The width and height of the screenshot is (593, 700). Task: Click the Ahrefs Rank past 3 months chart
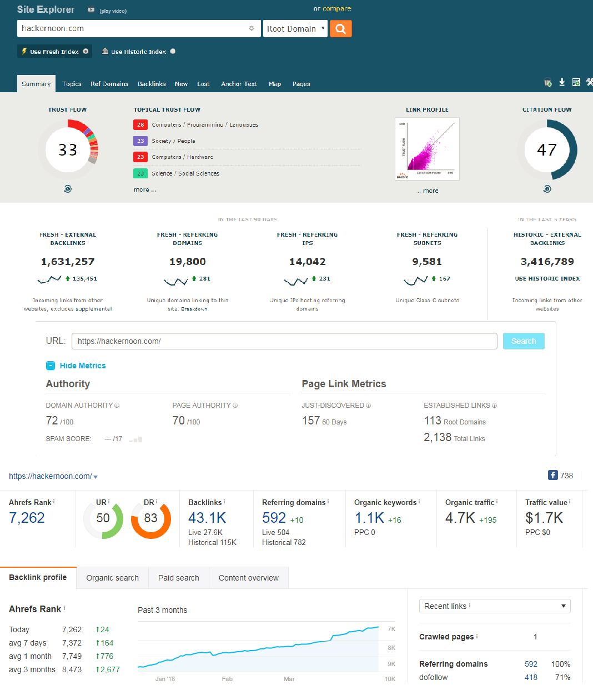pos(267,648)
